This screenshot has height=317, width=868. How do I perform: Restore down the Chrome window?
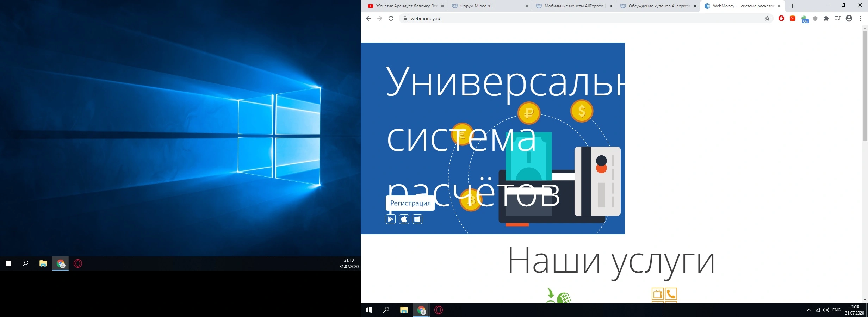click(844, 5)
